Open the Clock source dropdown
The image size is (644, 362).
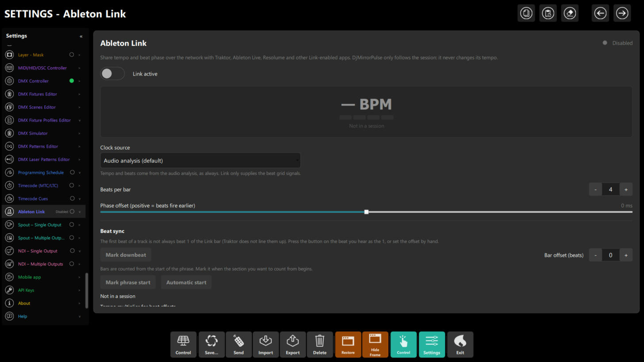pos(200,160)
